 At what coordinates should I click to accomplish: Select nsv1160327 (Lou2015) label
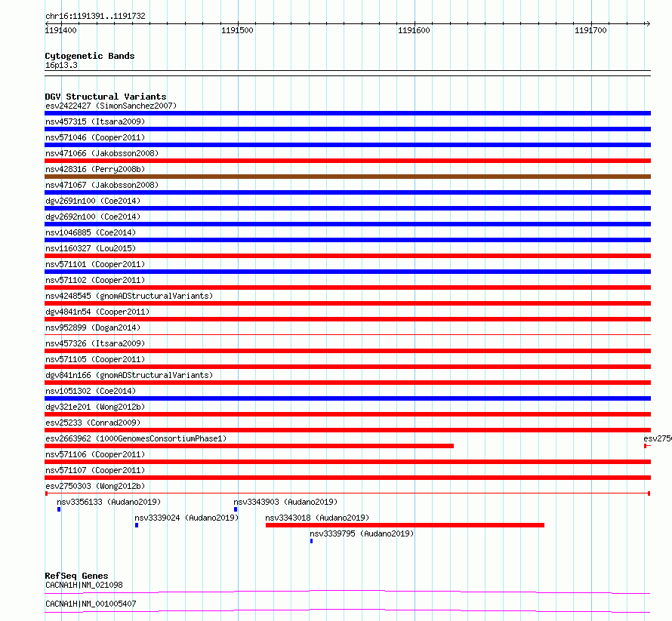[x=91, y=248]
